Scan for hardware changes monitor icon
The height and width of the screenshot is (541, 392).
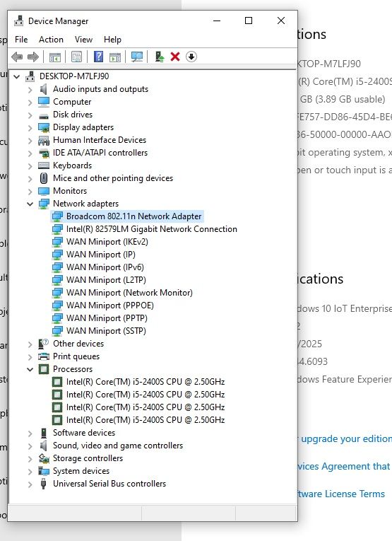pyautogui.click(x=137, y=57)
